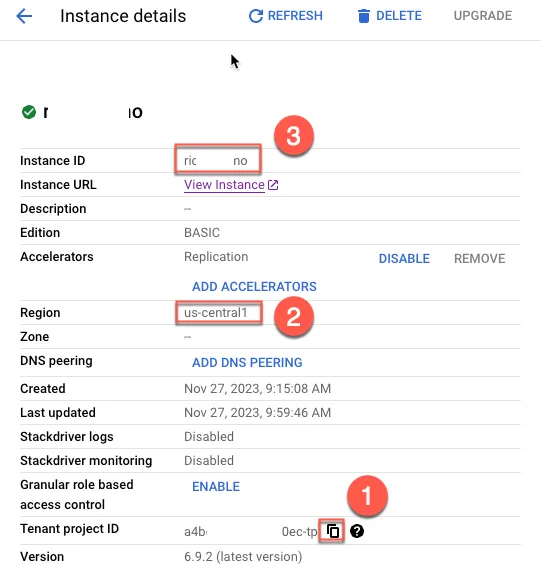
Task: Select the Edition value BASIC
Action: [202, 233]
